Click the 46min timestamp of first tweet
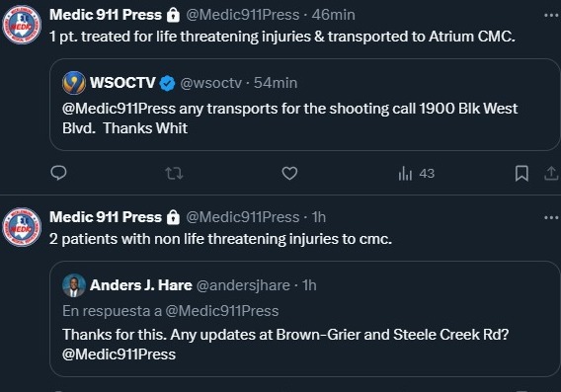Image resolution: width=561 pixels, height=392 pixels. [x=333, y=15]
